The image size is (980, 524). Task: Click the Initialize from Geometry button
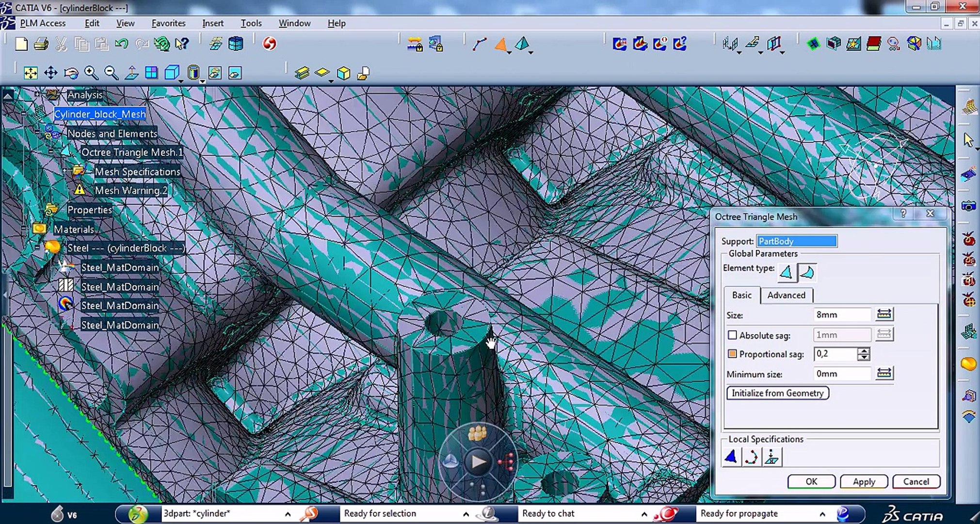coord(777,393)
